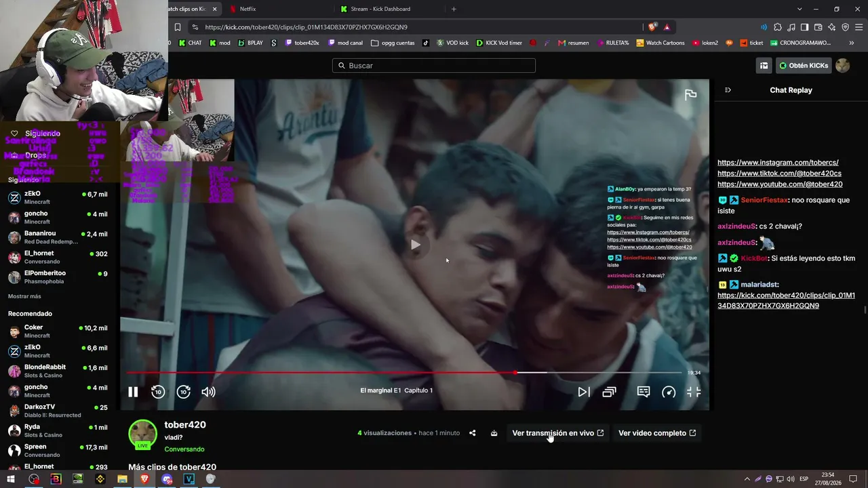
Task: Open Leo AI sparkle icon
Action: tap(832, 27)
